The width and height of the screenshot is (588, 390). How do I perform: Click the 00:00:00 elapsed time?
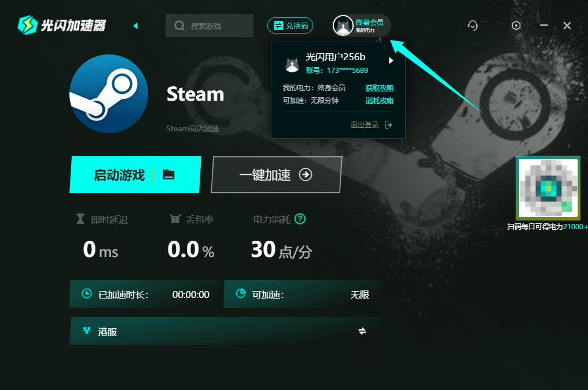[x=191, y=295]
